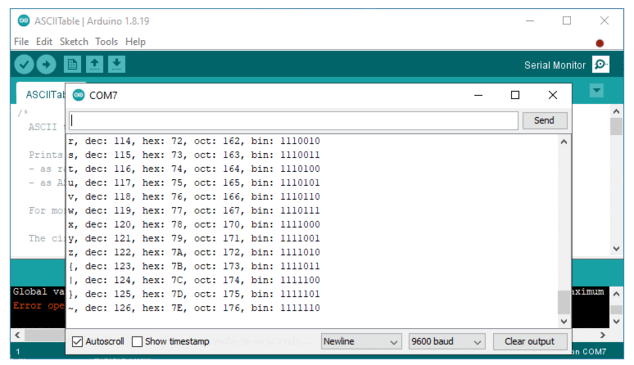Screen dimensions: 634x365
Task: Open the Sketch menu
Action: 74,42
